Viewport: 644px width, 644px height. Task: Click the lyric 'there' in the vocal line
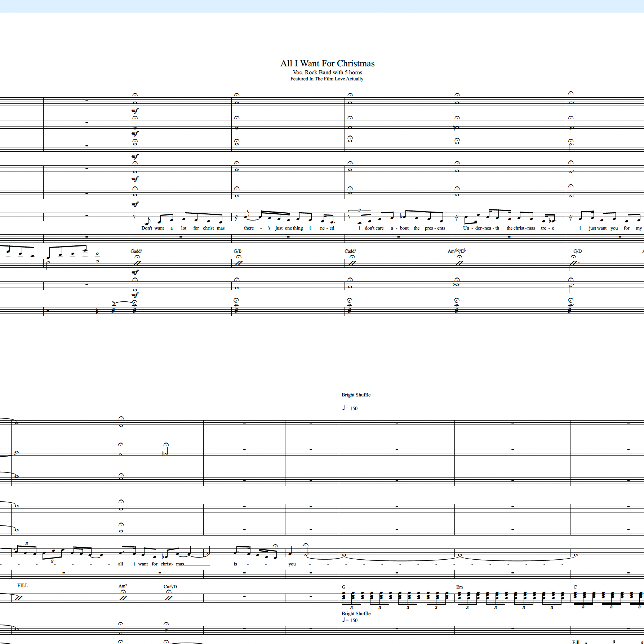(249, 228)
